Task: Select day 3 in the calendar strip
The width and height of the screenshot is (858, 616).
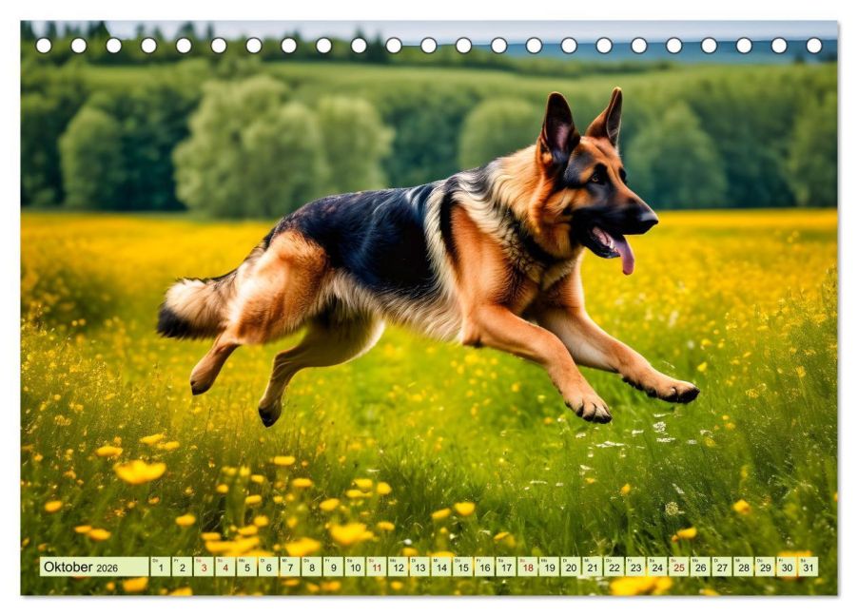Action: pyautogui.click(x=204, y=567)
